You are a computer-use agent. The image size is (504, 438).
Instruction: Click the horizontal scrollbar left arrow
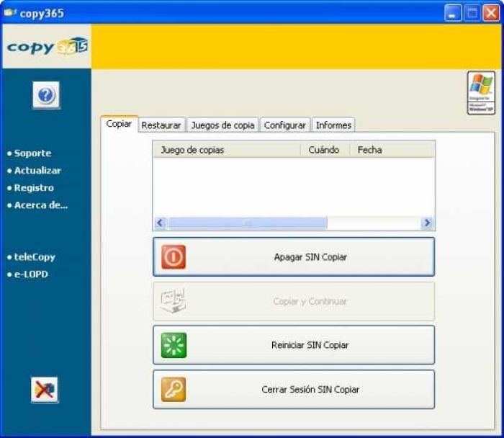pyautogui.click(x=160, y=223)
